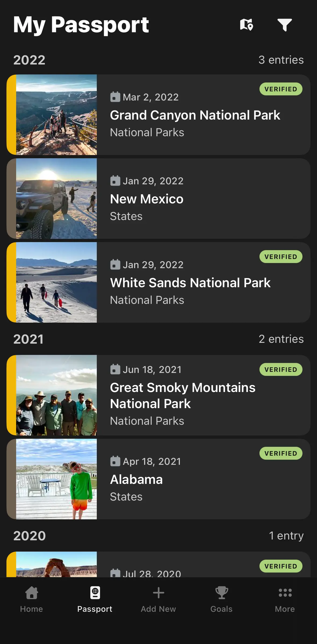
Task: Open the filter funnel icon
Action: [x=284, y=25]
